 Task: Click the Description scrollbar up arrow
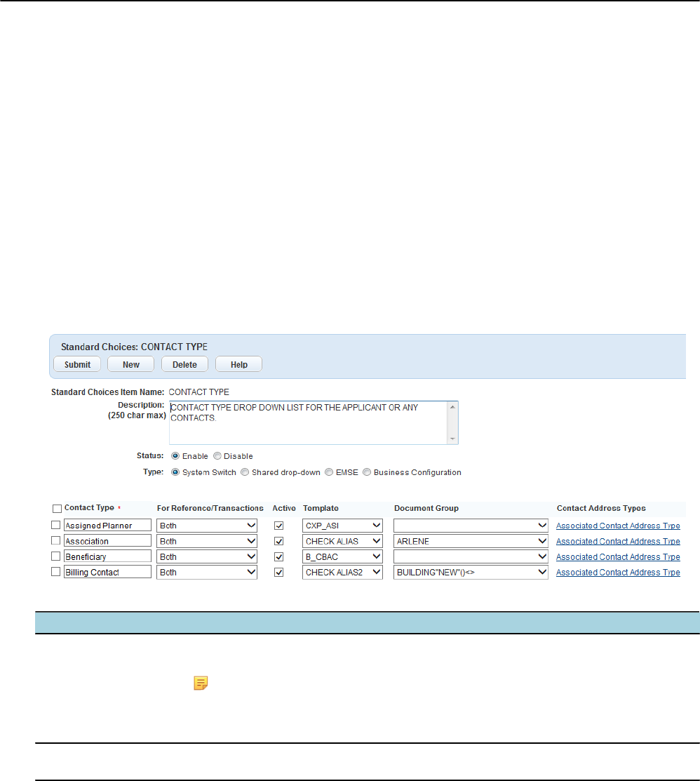[x=452, y=408]
